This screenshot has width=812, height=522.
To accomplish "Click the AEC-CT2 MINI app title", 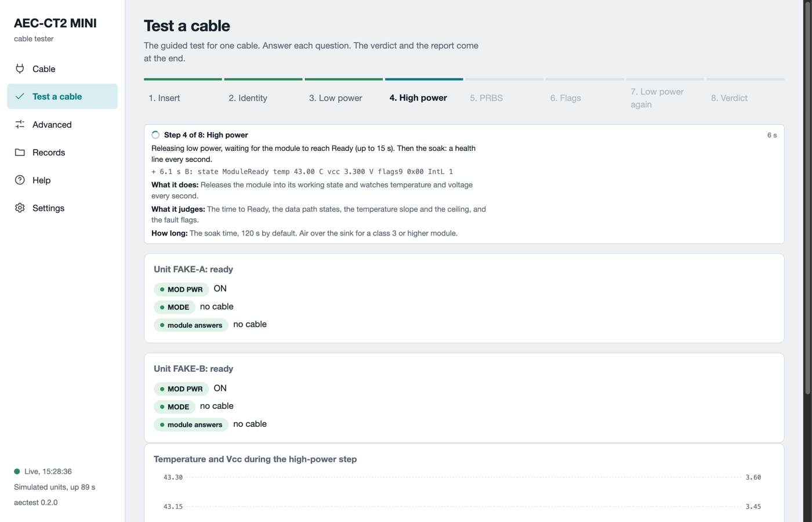I will click(x=55, y=23).
